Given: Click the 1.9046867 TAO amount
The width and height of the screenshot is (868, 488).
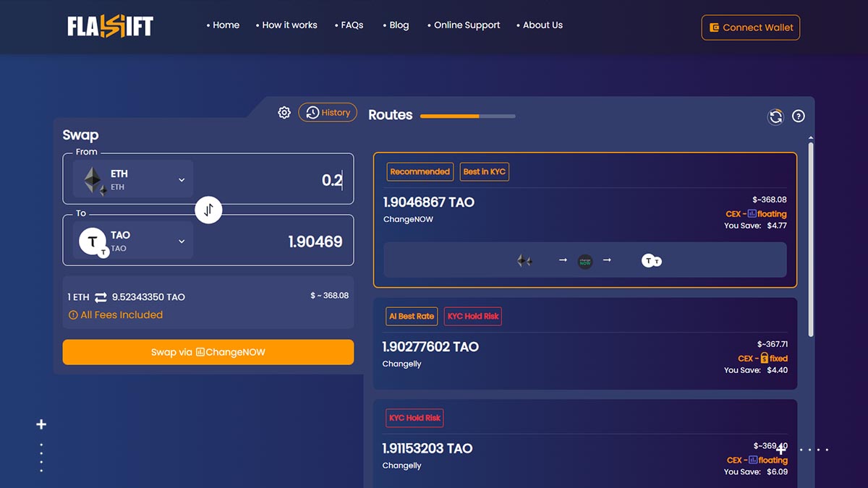Looking at the screenshot, I should [429, 202].
